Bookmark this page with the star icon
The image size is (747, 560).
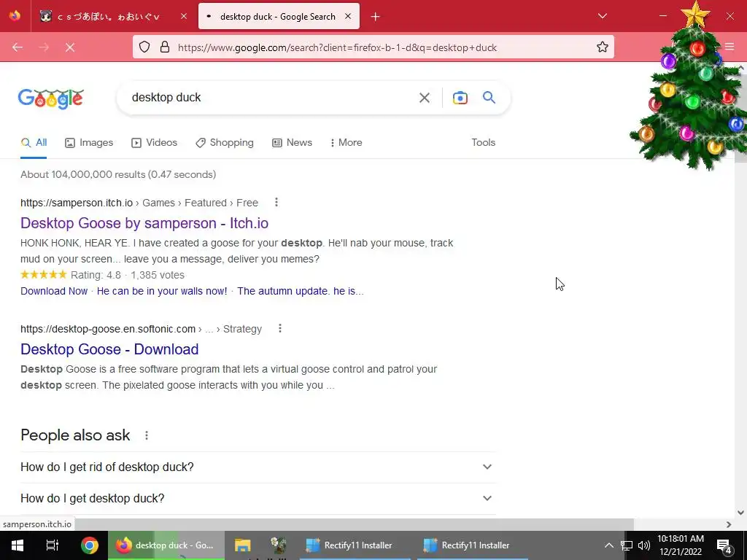point(602,47)
